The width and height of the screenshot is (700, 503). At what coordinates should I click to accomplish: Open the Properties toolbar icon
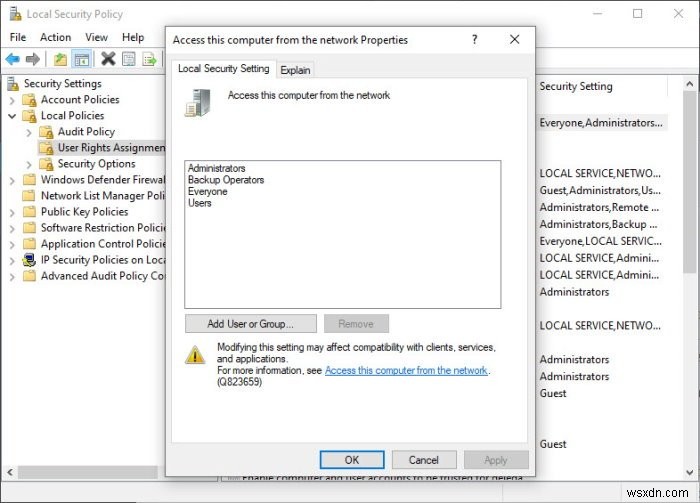pos(129,58)
